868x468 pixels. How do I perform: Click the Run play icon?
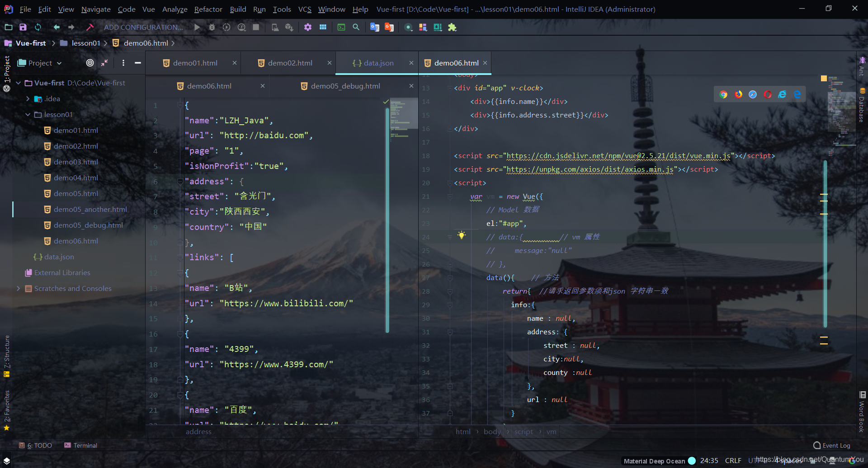point(197,27)
